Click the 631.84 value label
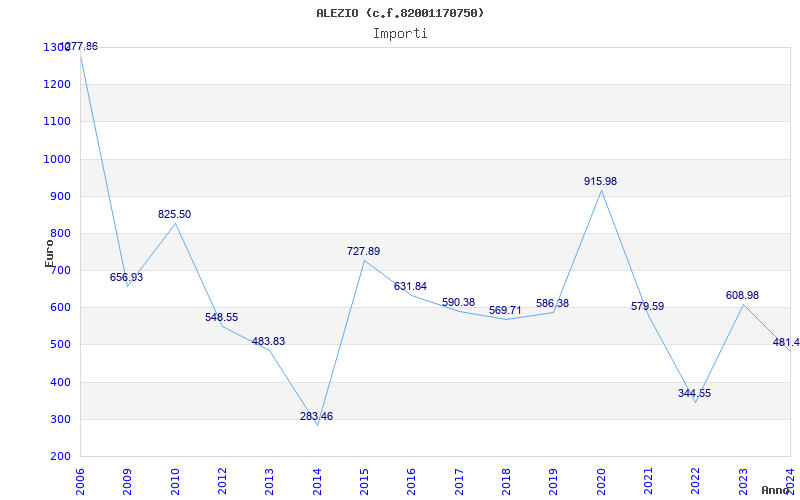800x500 pixels. [410, 286]
